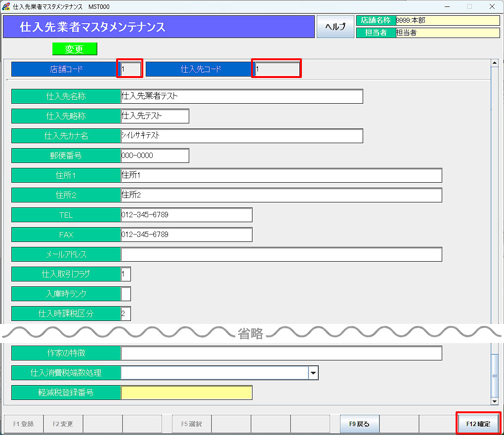Click the empty メールアドレス field
504x435 pixels.
coord(281,254)
